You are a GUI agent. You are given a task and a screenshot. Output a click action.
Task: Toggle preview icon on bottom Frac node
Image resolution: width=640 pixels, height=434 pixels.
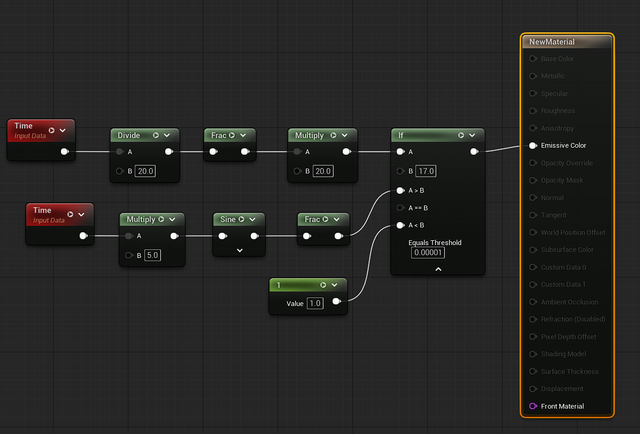(x=325, y=219)
